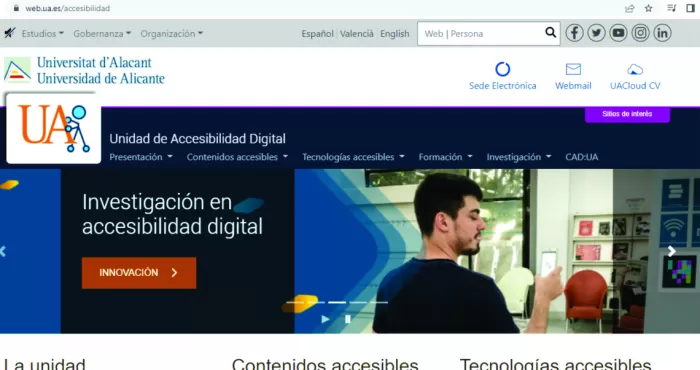Click the accessibility icon left of Estudios

pos(9,33)
